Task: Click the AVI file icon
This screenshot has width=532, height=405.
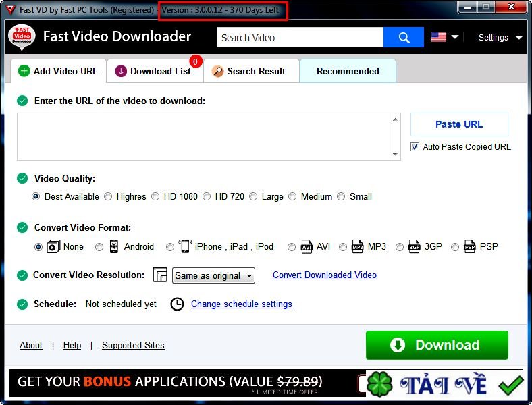Action: 307,246
